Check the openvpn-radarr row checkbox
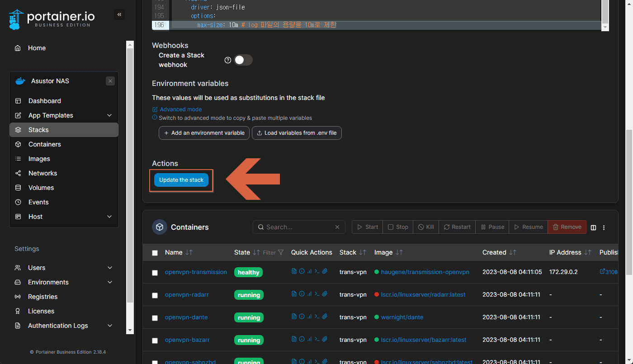This screenshot has width=633, height=364. coord(155,295)
